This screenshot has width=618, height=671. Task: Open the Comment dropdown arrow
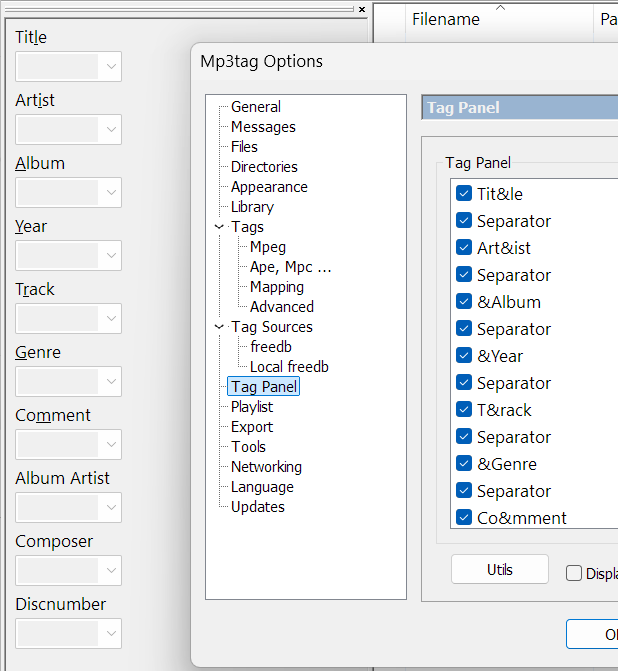(111, 444)
